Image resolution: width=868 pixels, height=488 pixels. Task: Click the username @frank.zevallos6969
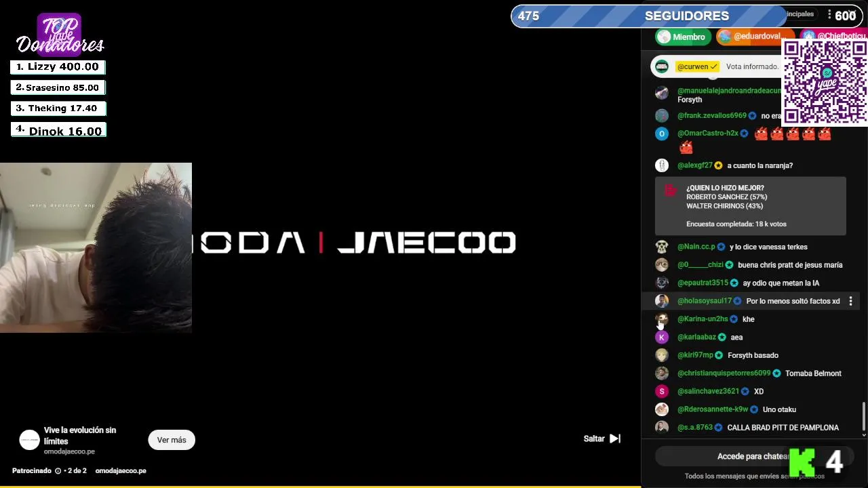coord(711,116)
